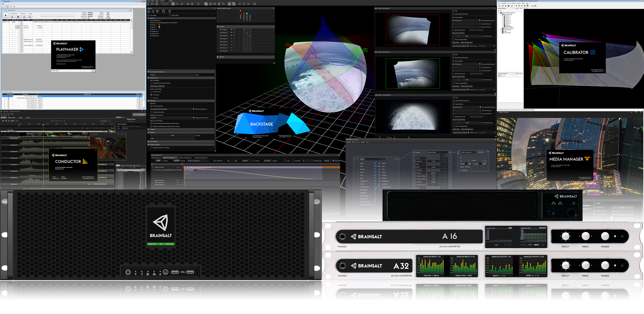Open the Backstage Edit menu
644x314 pixels.
[153, 1]
